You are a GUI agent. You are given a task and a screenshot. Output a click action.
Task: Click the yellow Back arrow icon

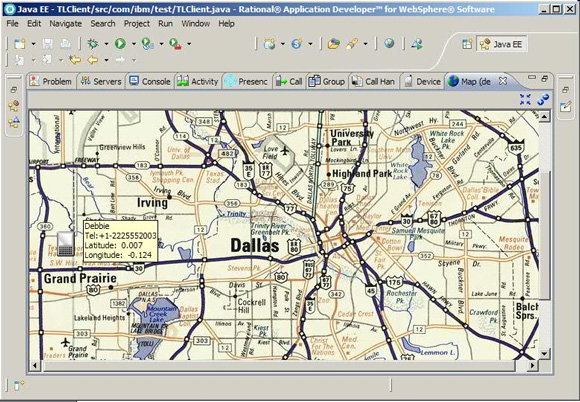coord(92,60)
